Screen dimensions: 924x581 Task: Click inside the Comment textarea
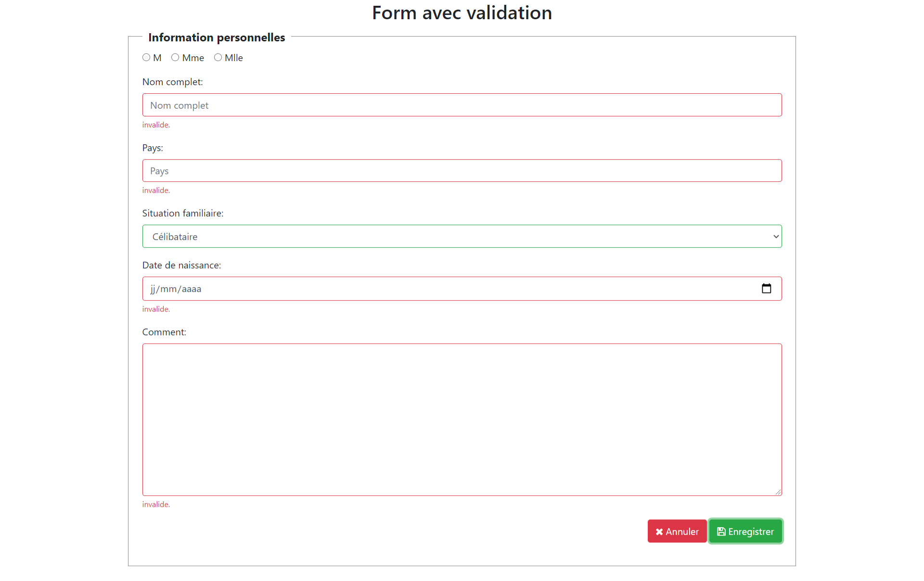point(462,419)
